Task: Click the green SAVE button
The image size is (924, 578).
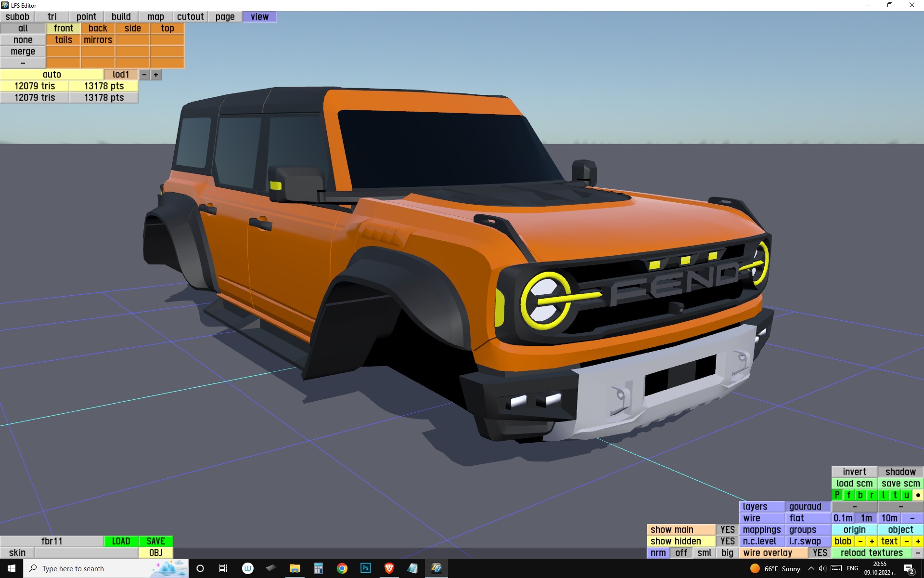Action: [155, 541]
